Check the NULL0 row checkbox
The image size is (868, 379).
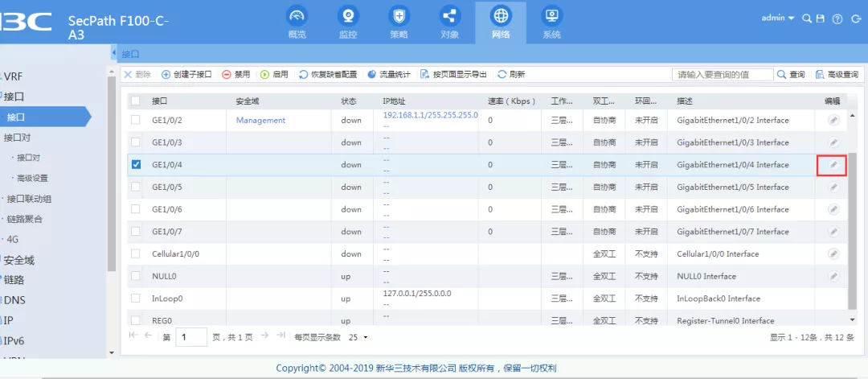(136, 276)
